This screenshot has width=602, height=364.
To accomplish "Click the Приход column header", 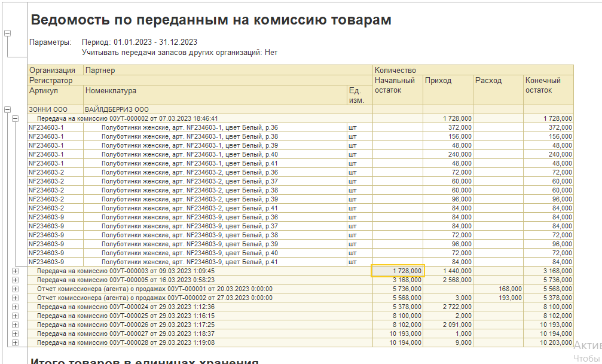I will coord(438,81).
